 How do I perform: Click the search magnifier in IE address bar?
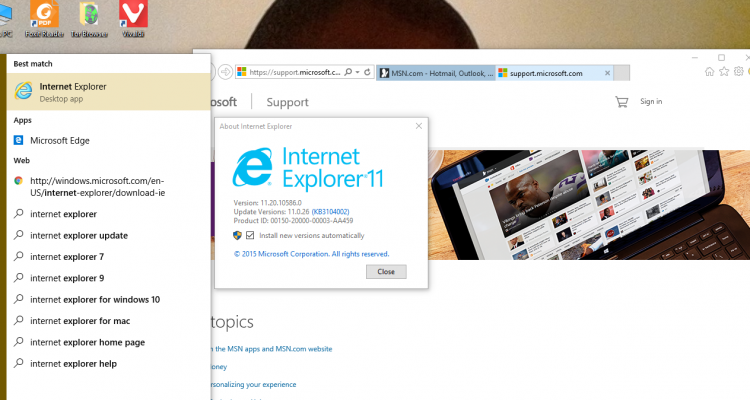click(x=348, y=72)
